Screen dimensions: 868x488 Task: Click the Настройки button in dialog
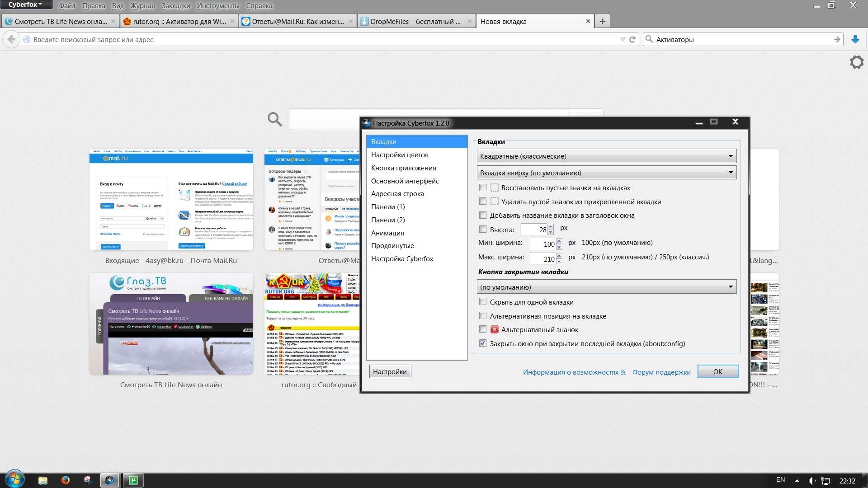point(390,372)
